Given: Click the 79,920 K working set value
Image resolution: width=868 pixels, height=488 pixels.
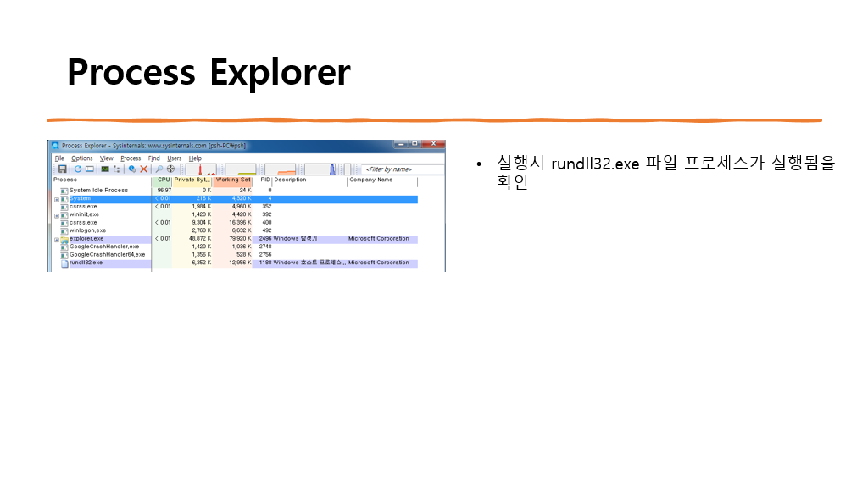Looking at the screenshot, I should point(240,238).
